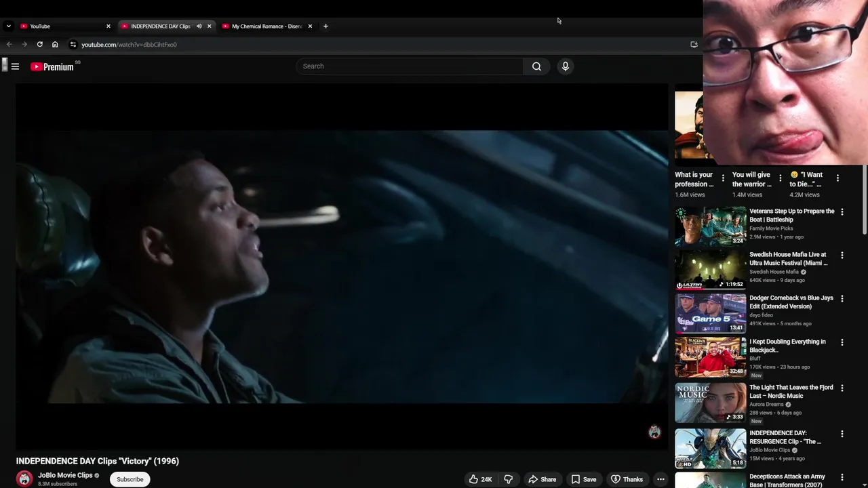
Task: Open options for Resurgence clip video
Action: tap(842, 434)
